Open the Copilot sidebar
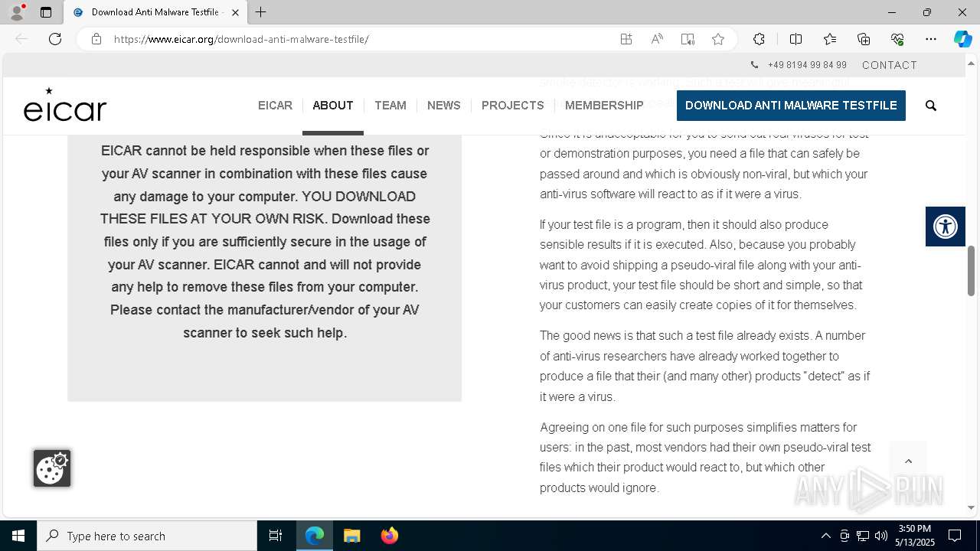The width and height of the screenshot is (980, 551). 962,39
